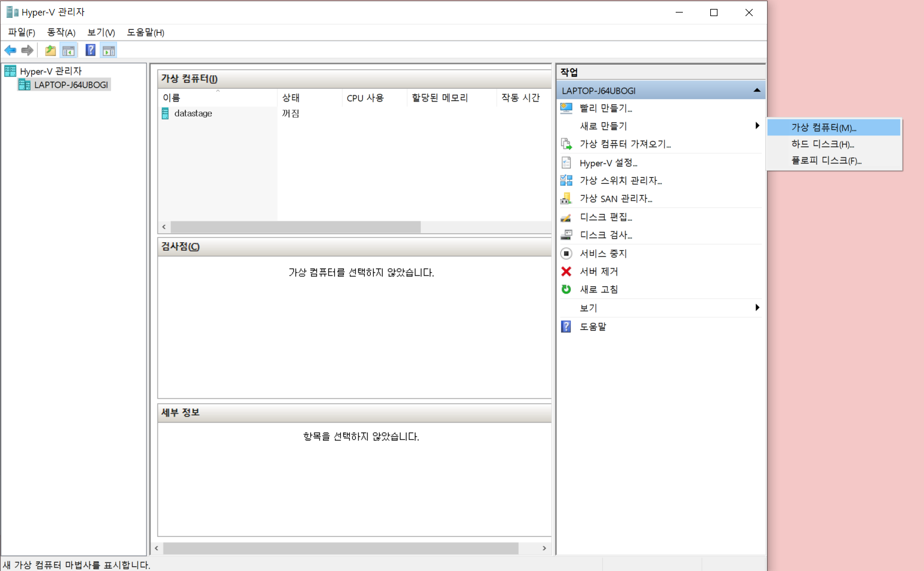Open the 보기(V) menu
Screen dimensions: 924x571
coord(101,32)
